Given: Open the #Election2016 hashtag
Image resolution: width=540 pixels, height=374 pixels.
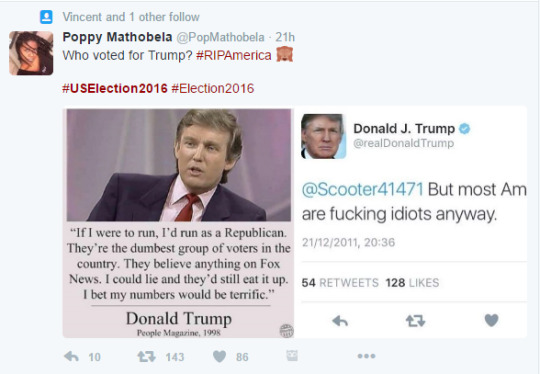Looking at the screenshot, I should [x=212, y=89].
